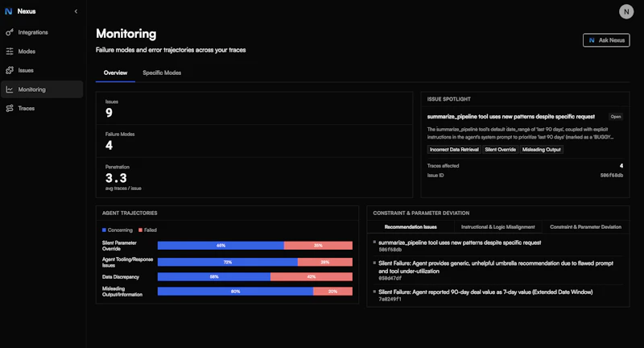Select the Constraint & Parameter Deviation tab
The image size is (644, 348).
[585, 227]
